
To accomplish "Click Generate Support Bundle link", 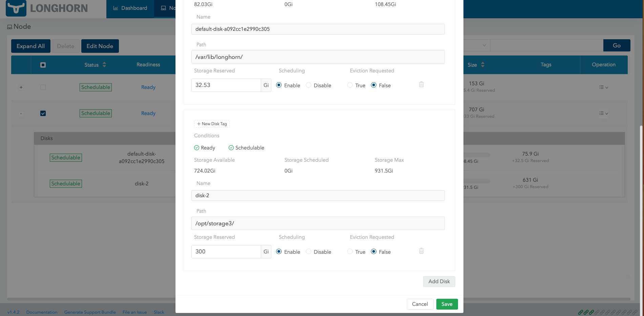I will 90,312.
